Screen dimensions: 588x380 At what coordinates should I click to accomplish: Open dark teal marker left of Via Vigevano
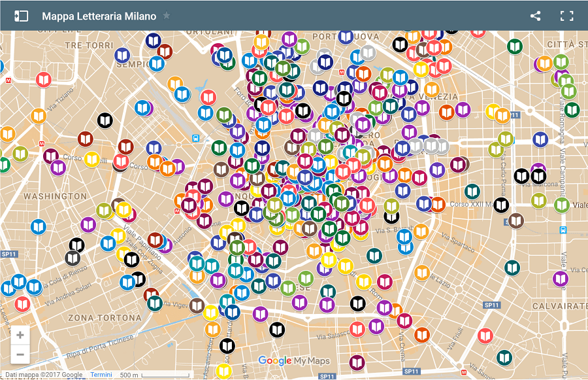(154, 303)
